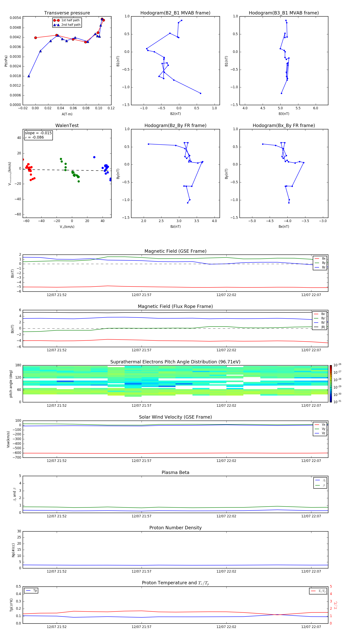The image size is (351, 644).
Task: Click the 'Bz(nT)' x-axis label
Action: click(175, 227)
